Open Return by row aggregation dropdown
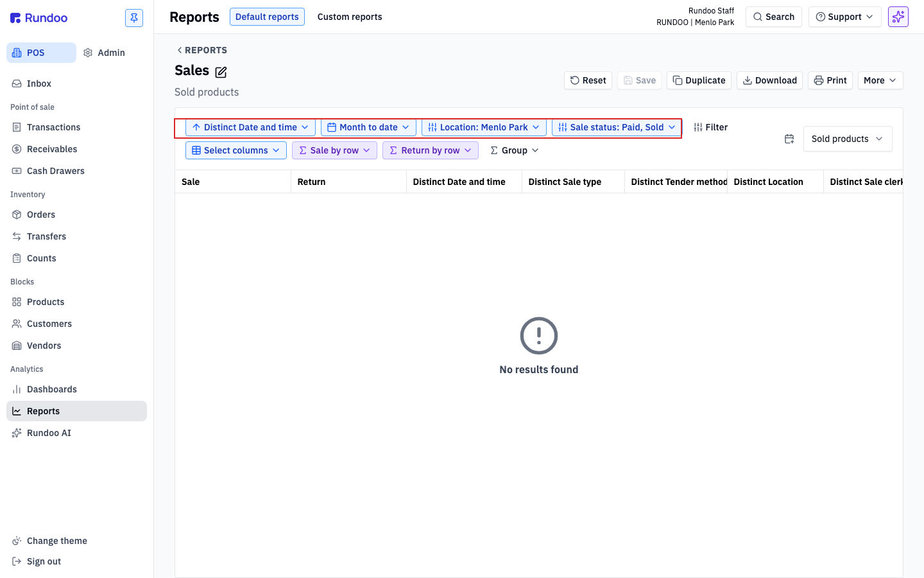The height and width of the screenshot is (578, 924). (x=431, y=150)
